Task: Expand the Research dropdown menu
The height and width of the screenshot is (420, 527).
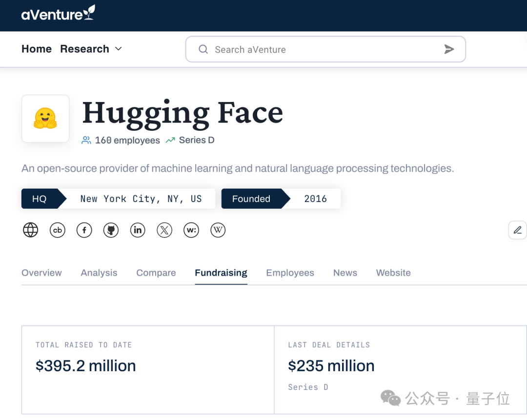Action: point(91,49)
